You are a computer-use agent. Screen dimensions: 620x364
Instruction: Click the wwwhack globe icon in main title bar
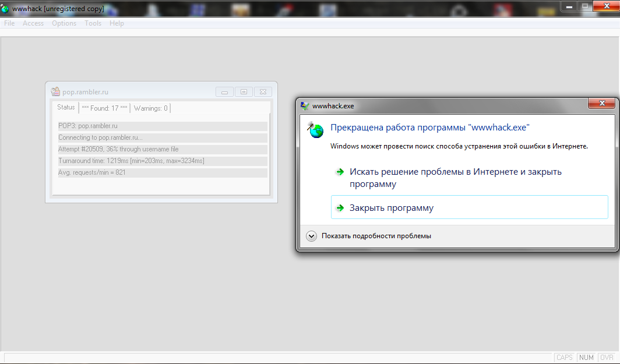click(x=5, y=8)
